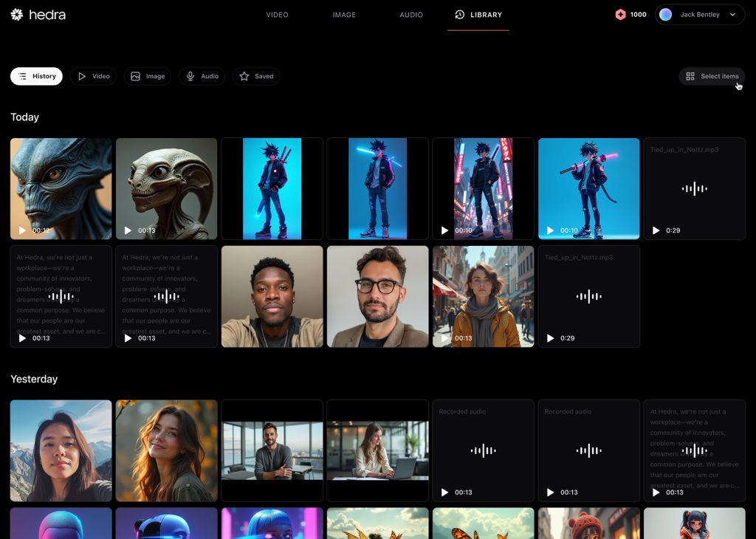This screenshot has width=756, height=539.
Task: Play the woman in yellow jacket video
Action: click(444, 338)
